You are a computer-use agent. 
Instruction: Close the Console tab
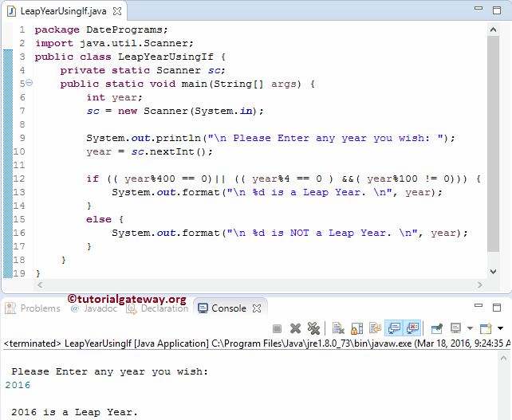[x=257, y=308]
